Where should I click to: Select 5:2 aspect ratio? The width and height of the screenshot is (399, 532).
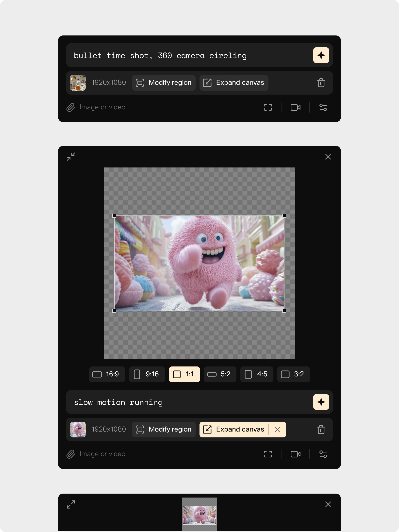tap(220, 374)
